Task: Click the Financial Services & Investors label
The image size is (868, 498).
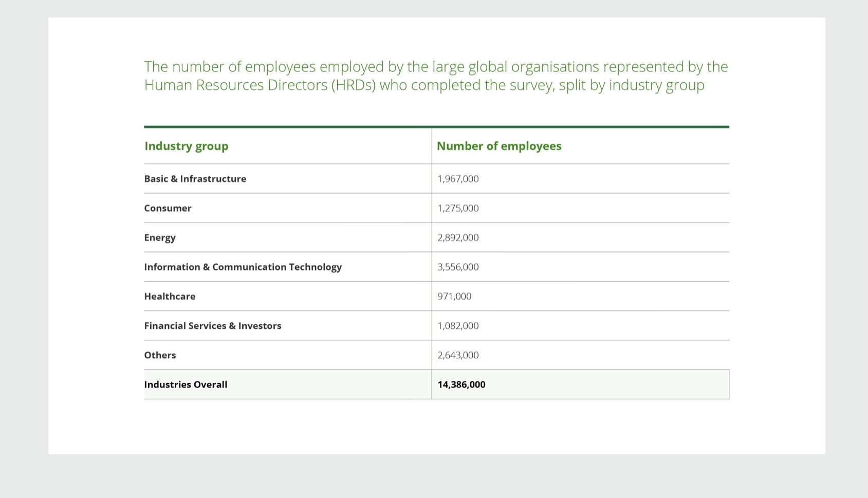Action: coord(213,325)
